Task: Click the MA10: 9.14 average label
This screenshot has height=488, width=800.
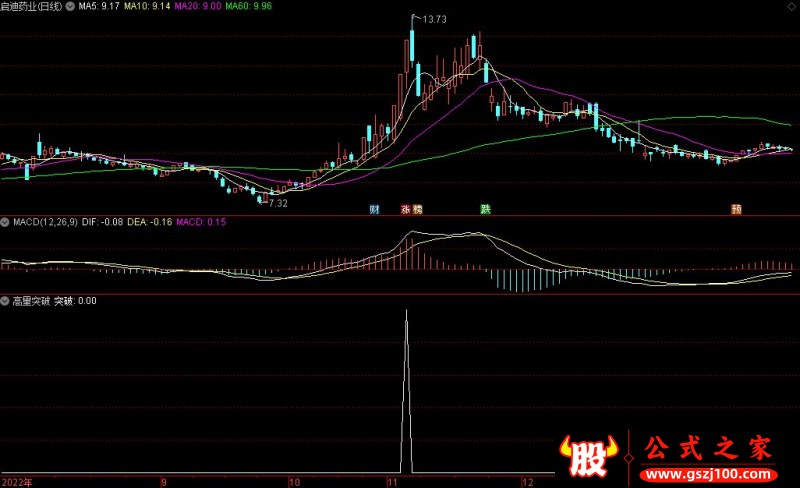Action: [x=147, y=7]
